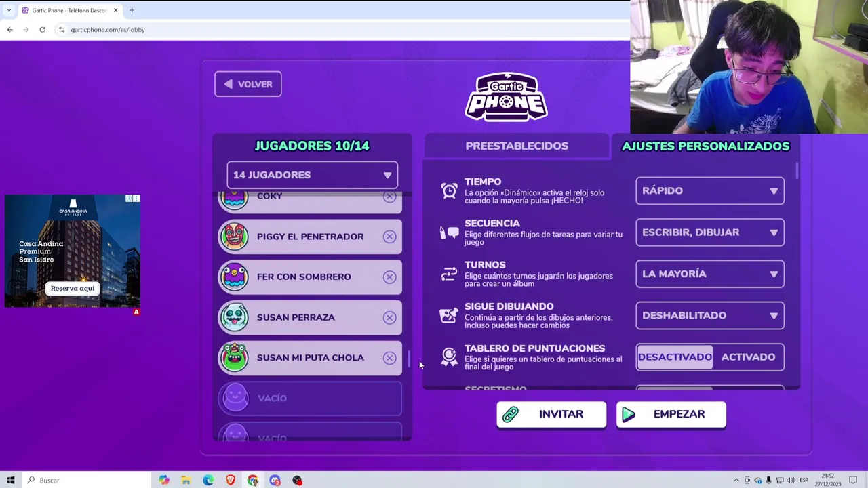Click the TABLERO DE PUNTUACIONES label
Screen dimensions: 868x488
[534, 348]
